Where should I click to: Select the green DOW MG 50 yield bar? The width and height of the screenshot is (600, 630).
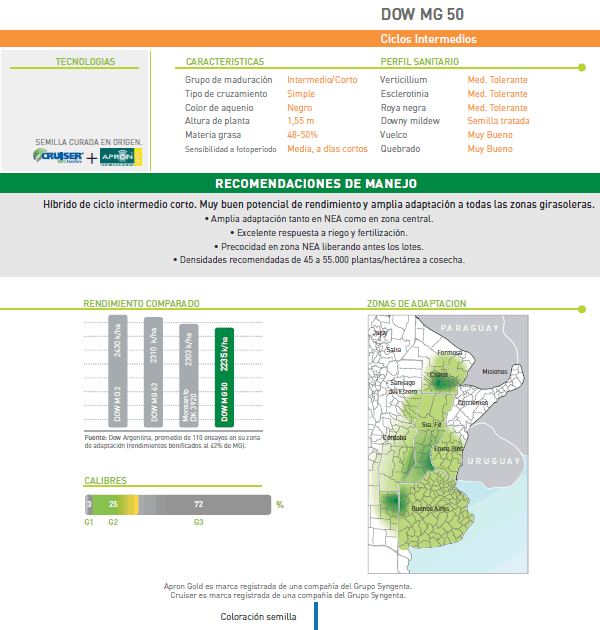224,378
